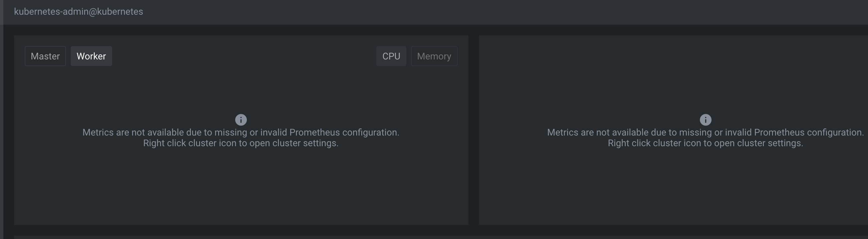Select the info symbol next to the right-side message
This screenshot has width=868, height=239.
coord(705,119)
